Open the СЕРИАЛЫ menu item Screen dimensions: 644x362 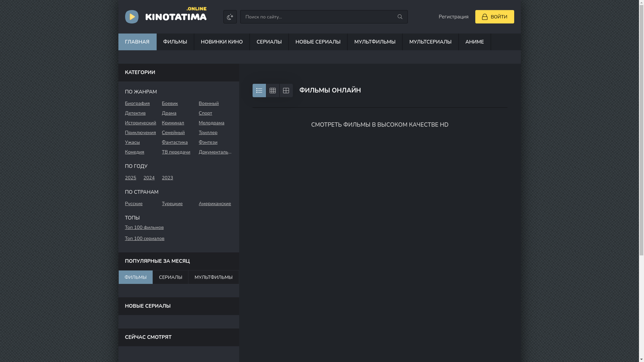point(269,42)
